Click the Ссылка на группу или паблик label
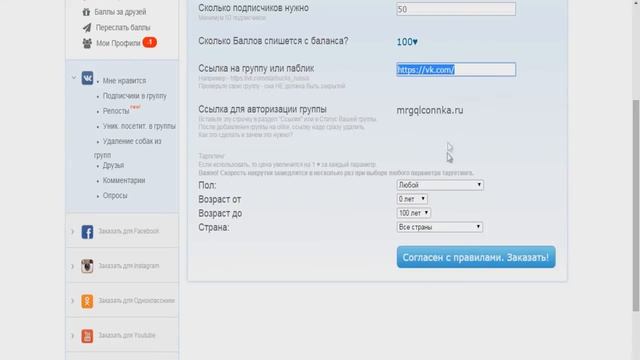 (256, 68)
